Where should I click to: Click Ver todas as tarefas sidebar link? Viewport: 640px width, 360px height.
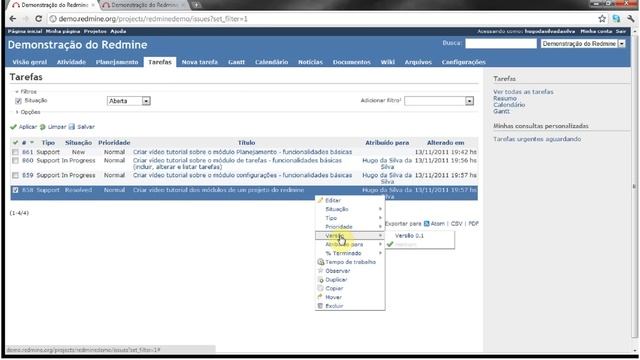523,92
